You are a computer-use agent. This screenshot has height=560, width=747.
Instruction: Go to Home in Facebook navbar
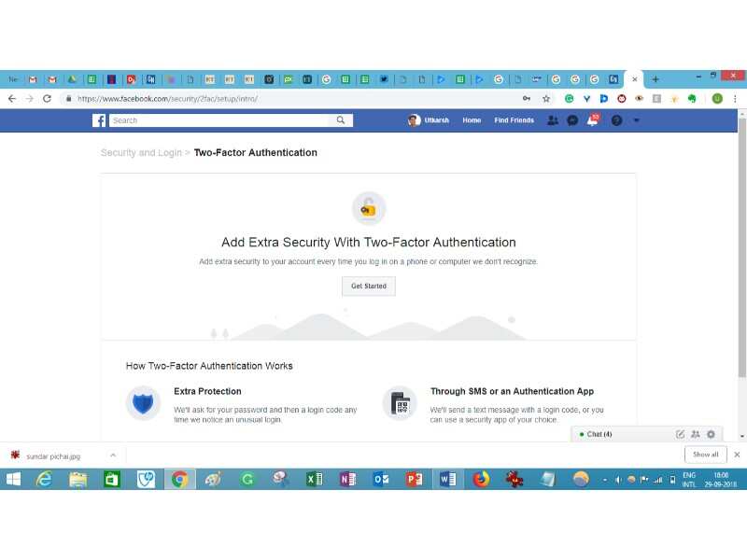point(472,120)
